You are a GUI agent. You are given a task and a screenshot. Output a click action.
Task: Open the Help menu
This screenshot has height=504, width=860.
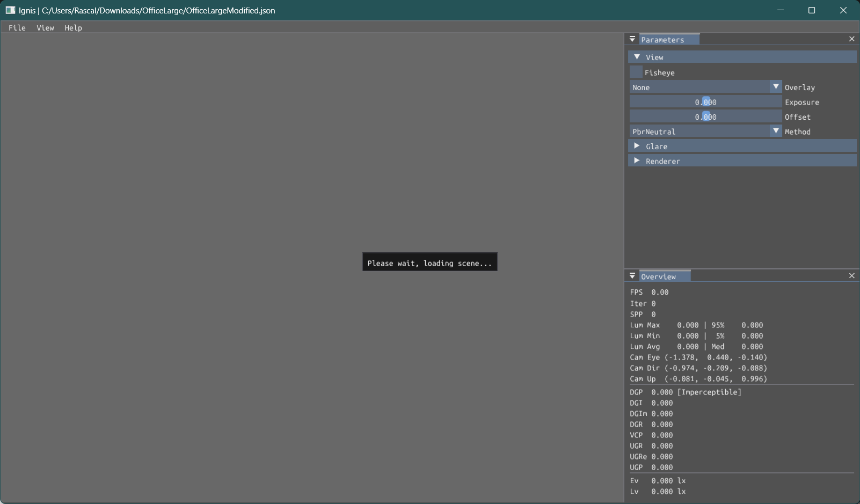coord(74,28)
